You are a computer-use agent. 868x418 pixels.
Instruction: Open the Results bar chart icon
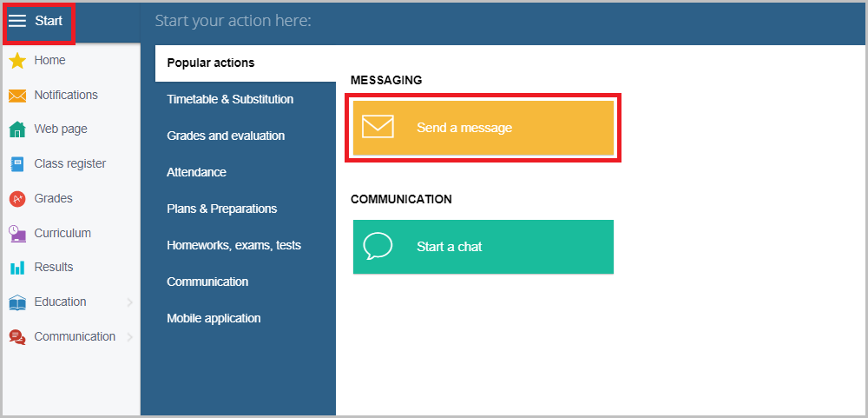click(17, 268)
